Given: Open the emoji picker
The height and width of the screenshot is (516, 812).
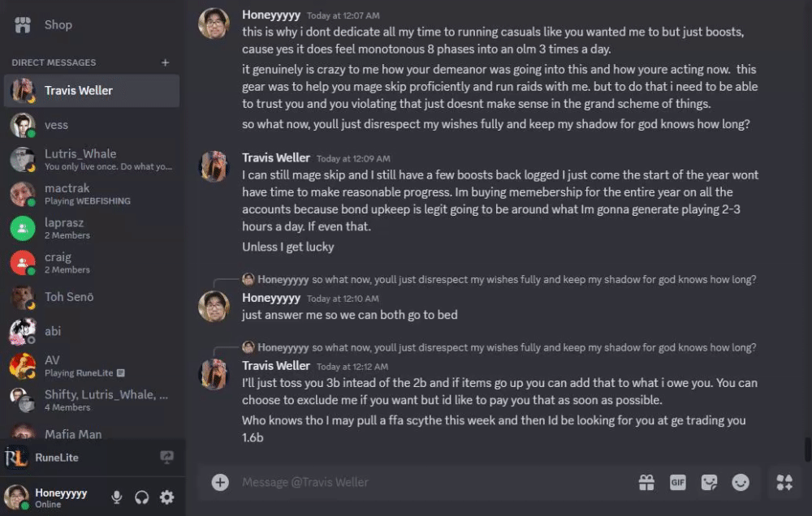Looking at the screenshot, I should pos(741,483).
